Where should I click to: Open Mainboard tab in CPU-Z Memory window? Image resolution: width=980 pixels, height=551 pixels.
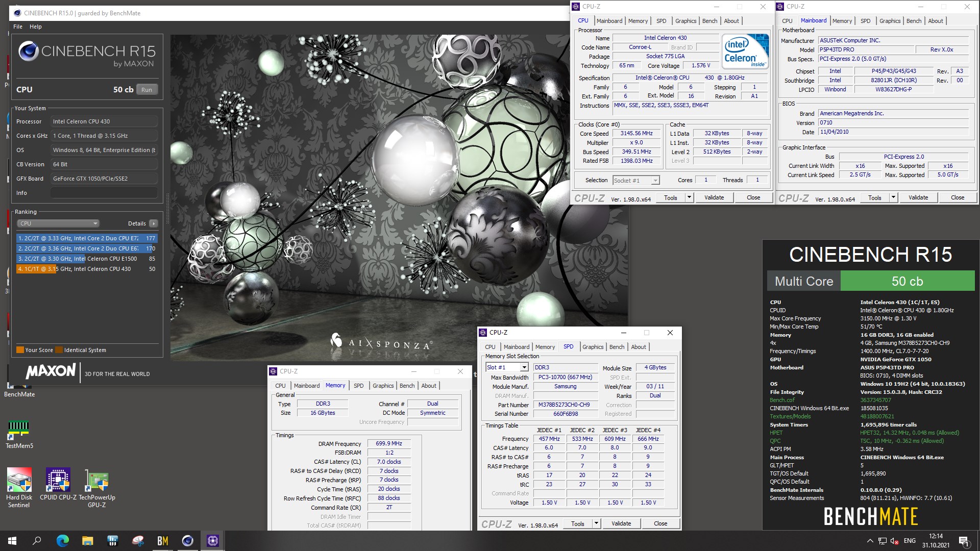point(306,386)
